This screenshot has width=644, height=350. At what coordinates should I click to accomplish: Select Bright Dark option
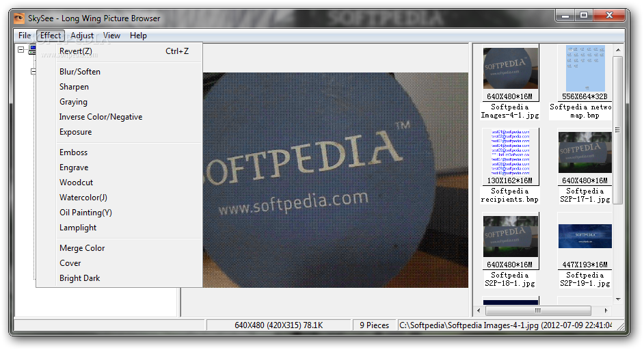click(x=119, y=278)
